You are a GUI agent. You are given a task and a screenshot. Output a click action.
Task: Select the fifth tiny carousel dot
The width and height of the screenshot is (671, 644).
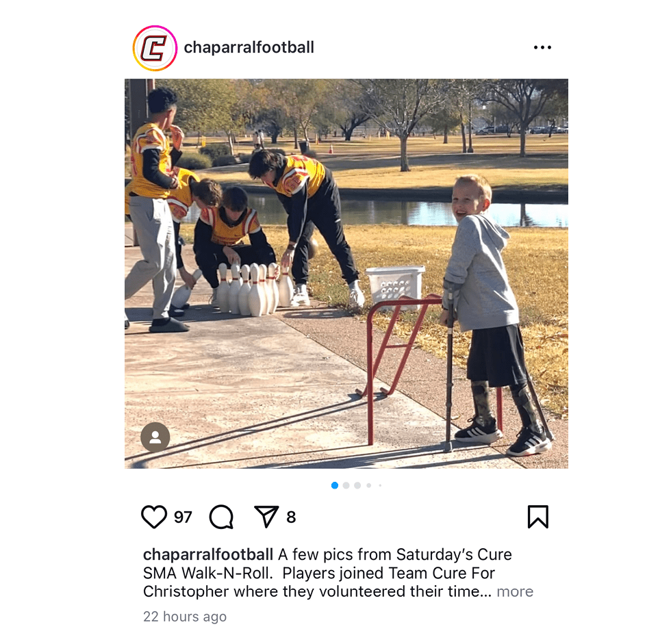tap(380, 485)
